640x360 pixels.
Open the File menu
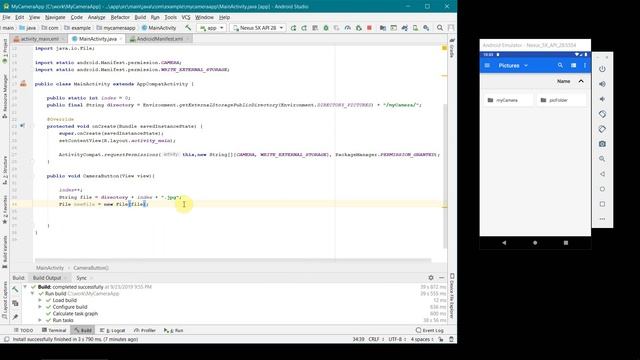pos(6,17)
